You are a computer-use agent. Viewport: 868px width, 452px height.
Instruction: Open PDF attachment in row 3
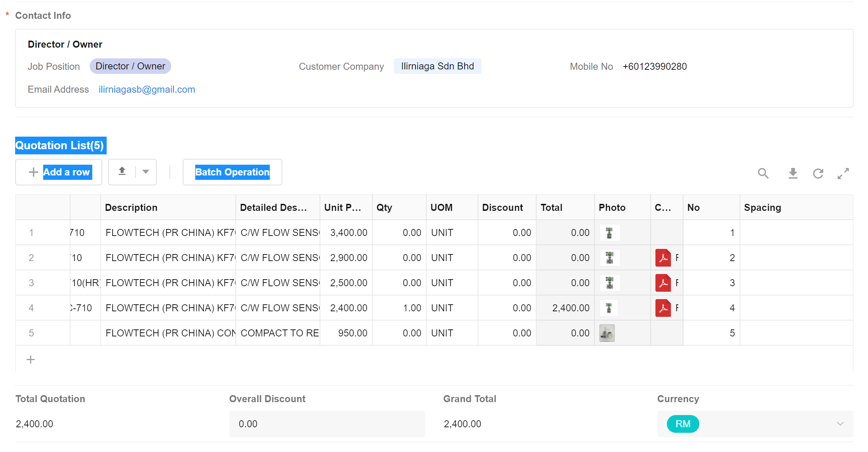[x=663, y=283]
